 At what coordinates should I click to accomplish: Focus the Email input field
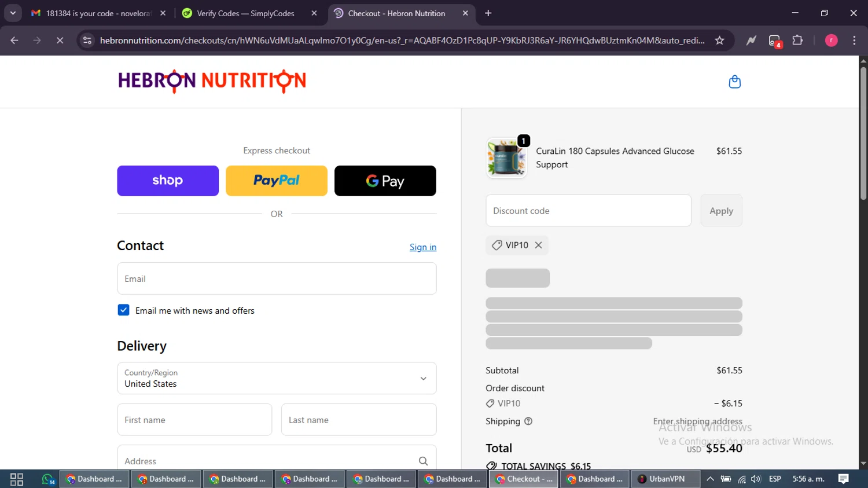tap(277, 278)
